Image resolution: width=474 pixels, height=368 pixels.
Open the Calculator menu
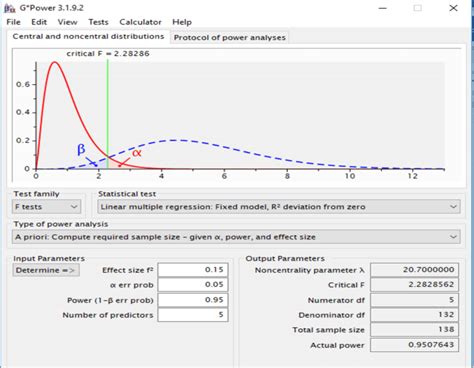[x=140, y=22]
